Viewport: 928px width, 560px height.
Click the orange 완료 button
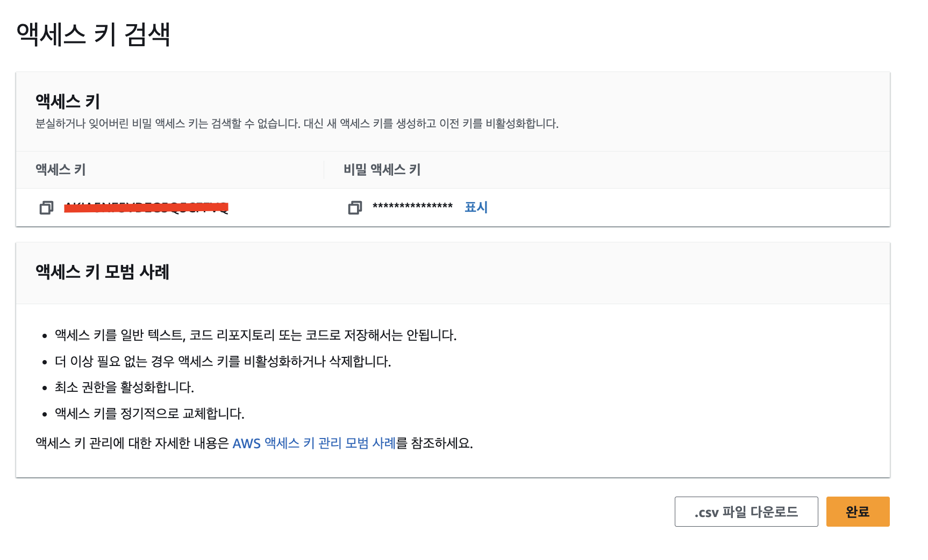858,512
